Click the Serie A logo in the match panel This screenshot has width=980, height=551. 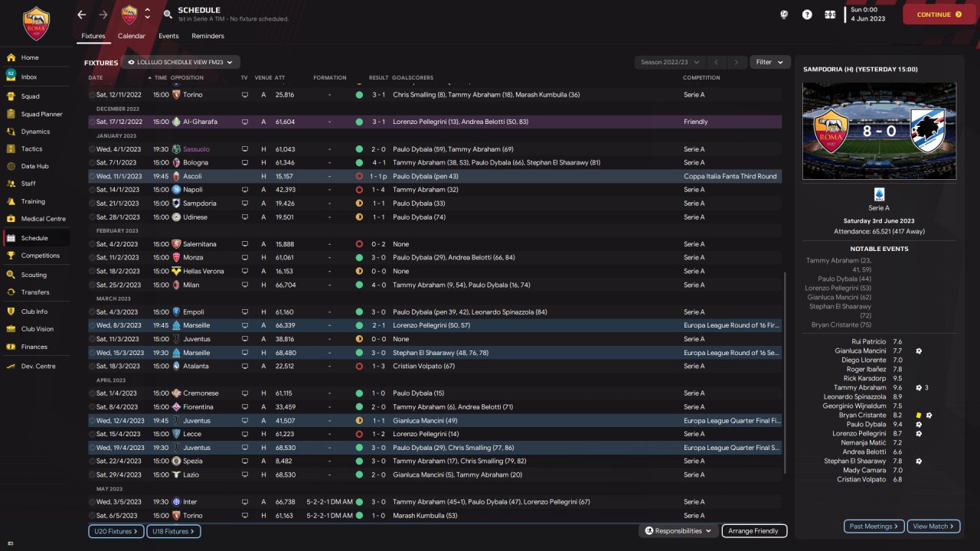tap(879, 194)
